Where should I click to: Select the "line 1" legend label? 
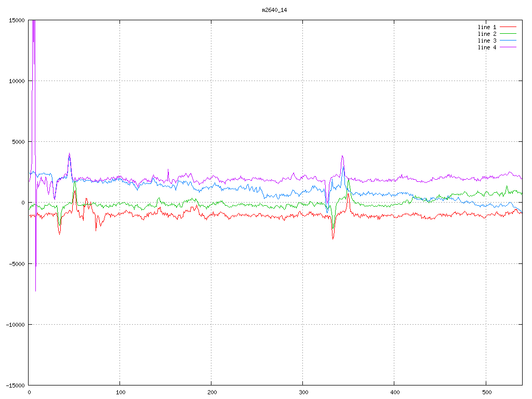click(487, 26)
